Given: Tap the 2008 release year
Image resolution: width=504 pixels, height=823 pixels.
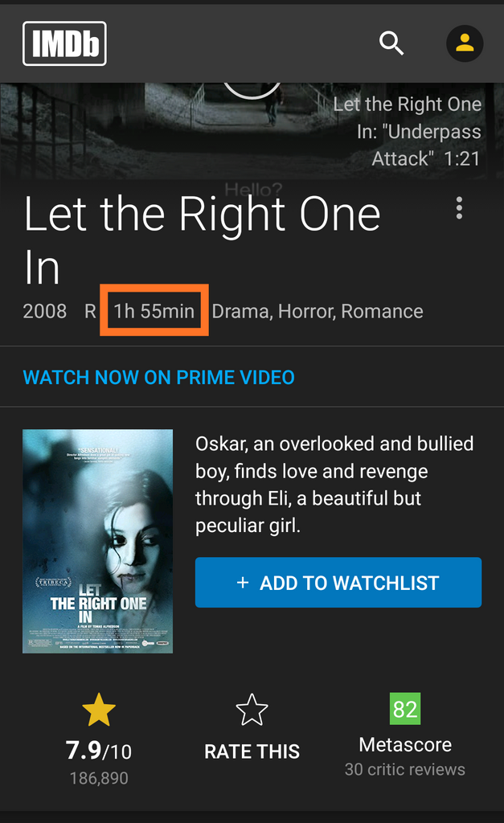Looking at the screenshot, I should [x=45, y=311].
